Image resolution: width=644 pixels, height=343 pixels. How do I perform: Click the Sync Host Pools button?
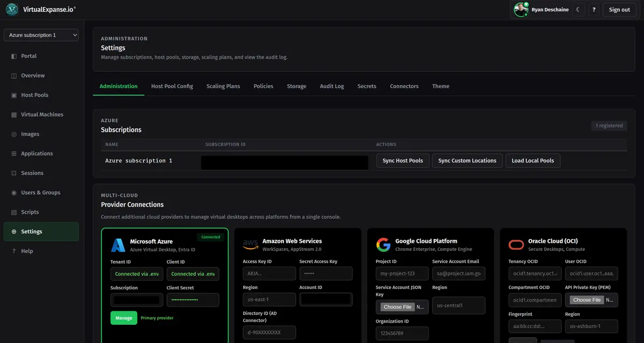point(402,160)
